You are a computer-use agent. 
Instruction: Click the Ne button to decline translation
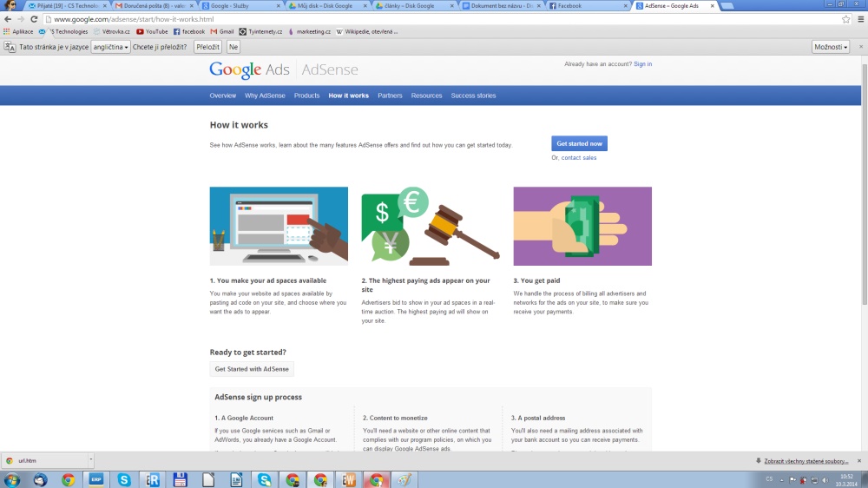pos(233,47)
